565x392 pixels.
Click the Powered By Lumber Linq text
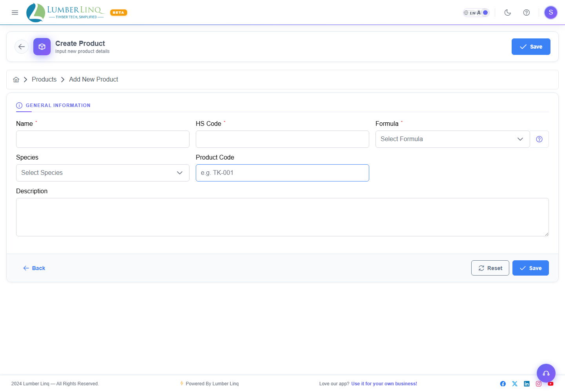[212, 384]
